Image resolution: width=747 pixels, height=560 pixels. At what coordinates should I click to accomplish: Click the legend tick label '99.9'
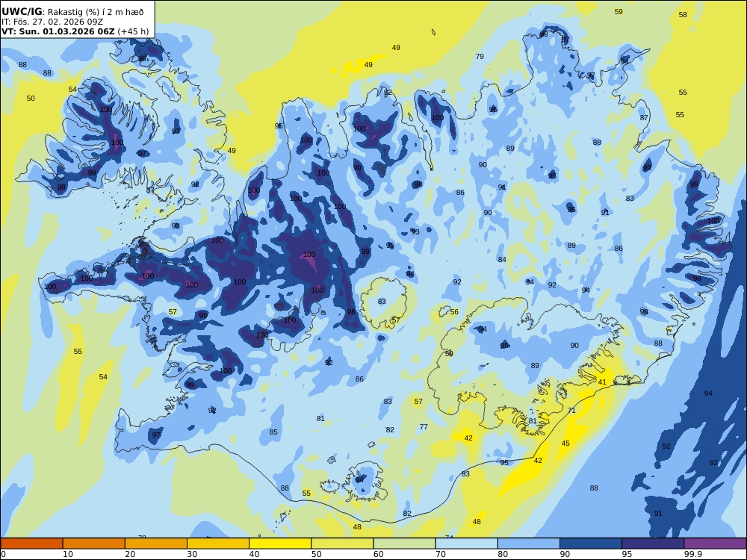tap(692, 554)
